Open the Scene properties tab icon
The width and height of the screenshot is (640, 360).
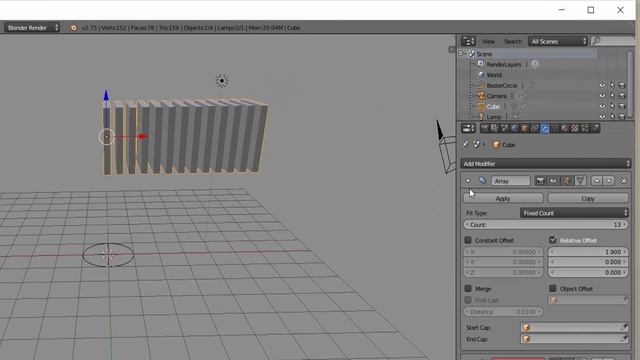[504, 129]
